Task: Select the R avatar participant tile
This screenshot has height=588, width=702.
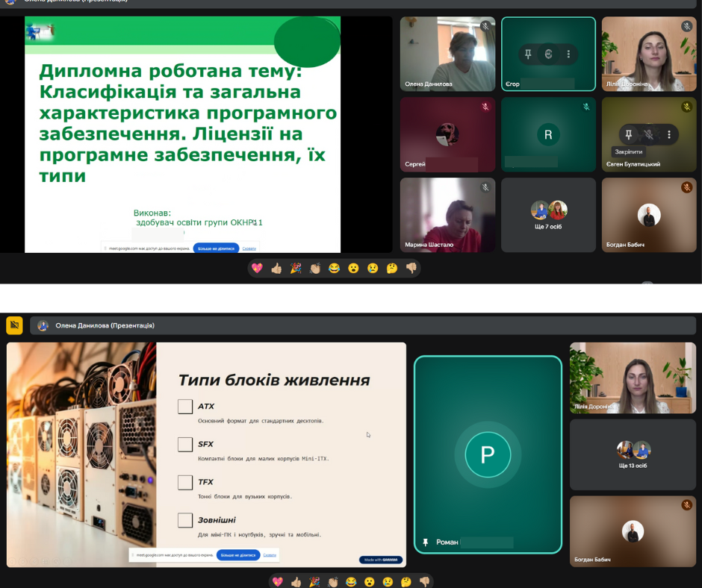Action: pyautogui.click(x=548, y=135)
